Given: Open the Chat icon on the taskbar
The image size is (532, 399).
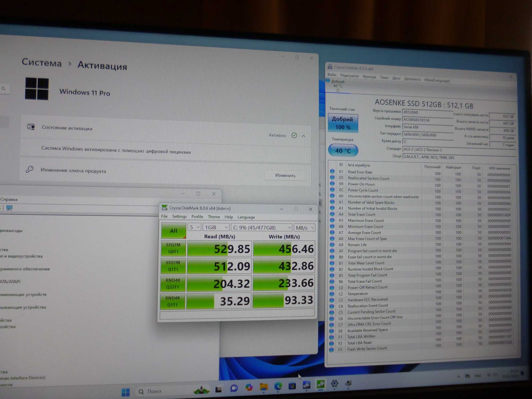Looking at the screenshot, I should click(x=234, y=388).
